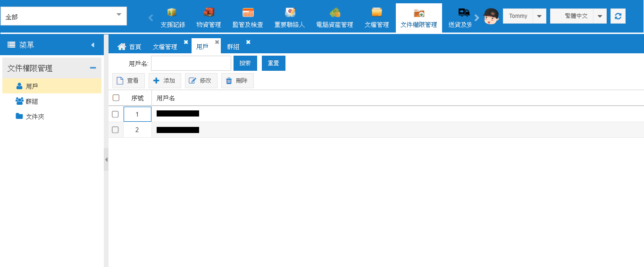This screenshot has width=644, height=267.
Task: Click the refresh icon button
Action: [618, 16]
